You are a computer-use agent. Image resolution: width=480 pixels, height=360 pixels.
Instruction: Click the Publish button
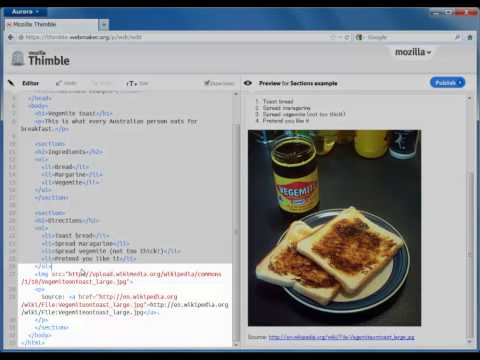pos(447,83)
